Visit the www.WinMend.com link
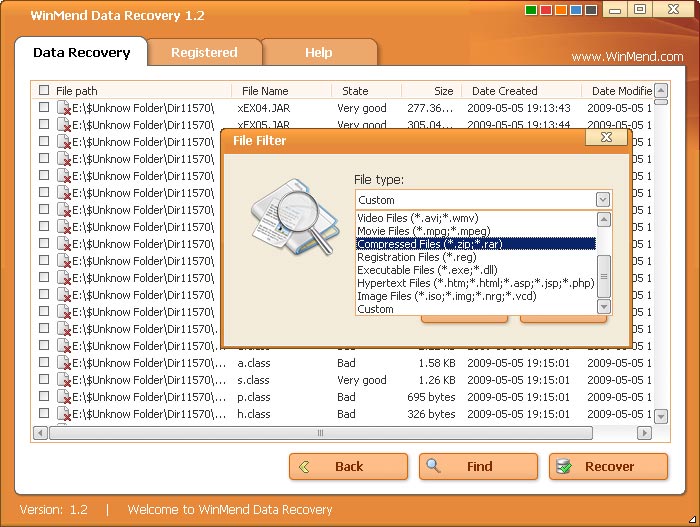Screen dimensions: 700x527 click(627, 57)
